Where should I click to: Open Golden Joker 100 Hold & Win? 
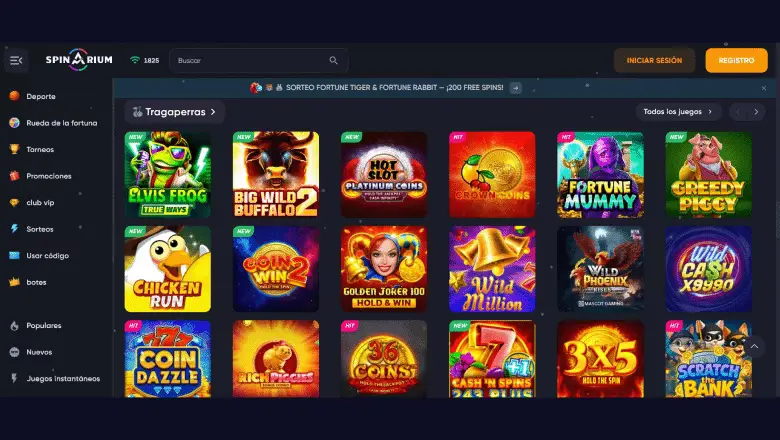point(384,269)
